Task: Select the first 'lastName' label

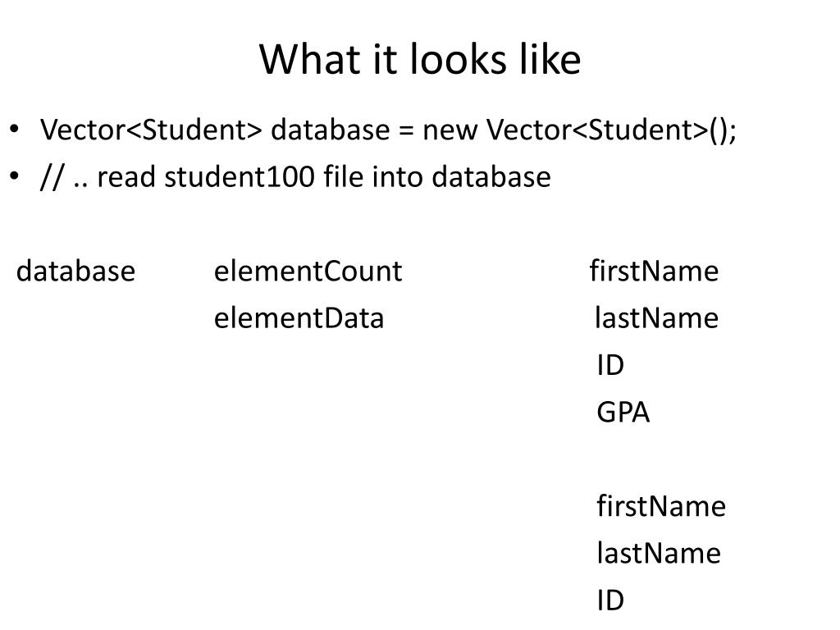Action: click(x=657, y=318)
